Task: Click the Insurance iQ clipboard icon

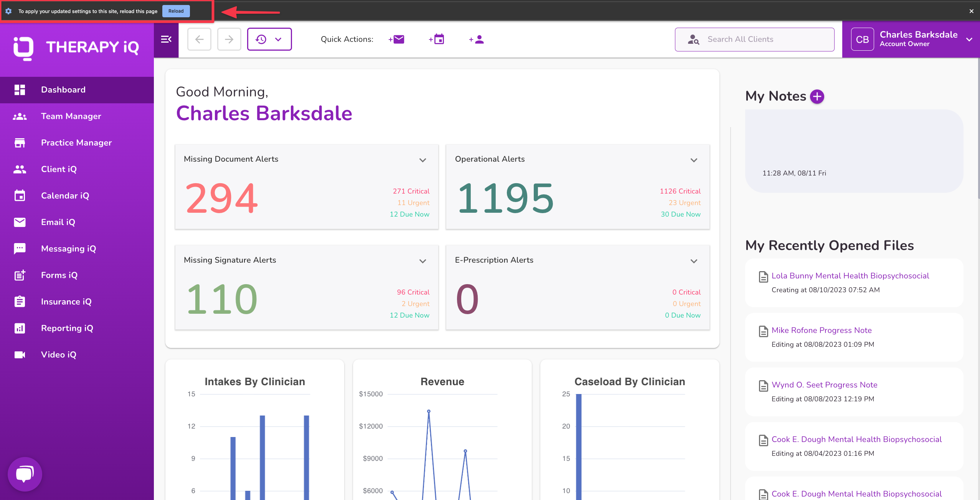Action: point(20,301)
